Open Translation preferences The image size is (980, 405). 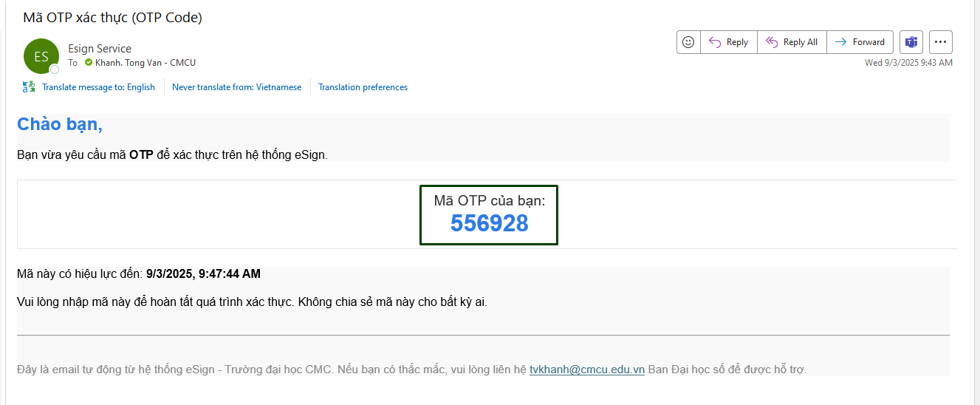(x=363, y=87)
